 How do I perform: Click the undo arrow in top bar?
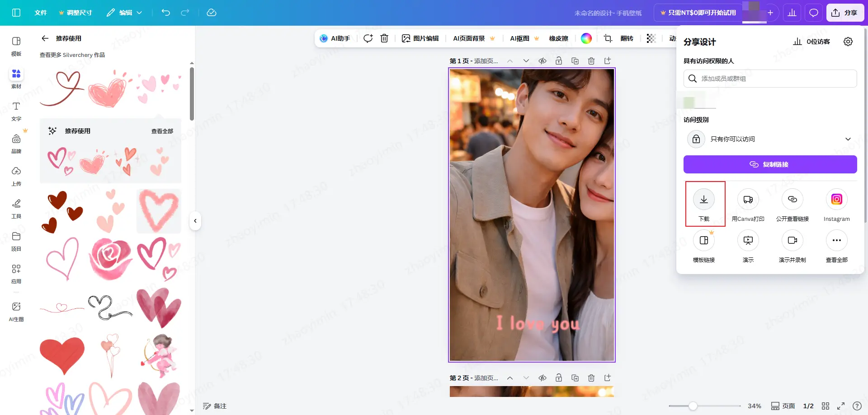166,13
